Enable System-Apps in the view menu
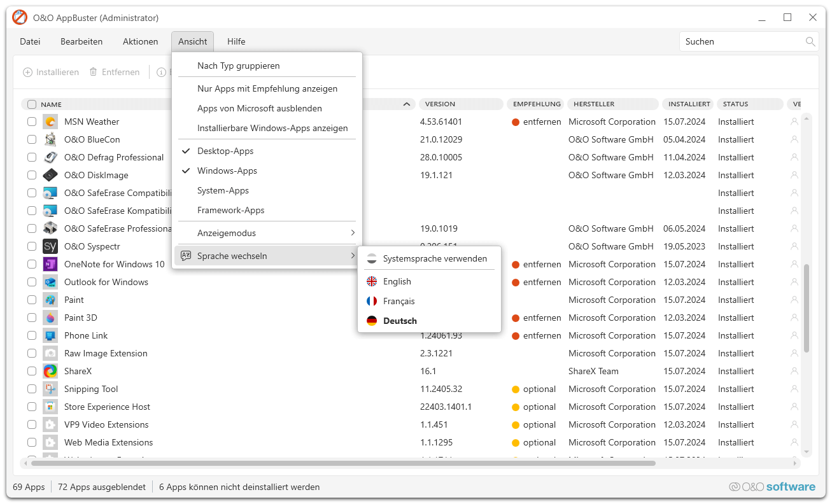Image resolution: width=832 pixels, height=504 pixels. coord(266,190)
